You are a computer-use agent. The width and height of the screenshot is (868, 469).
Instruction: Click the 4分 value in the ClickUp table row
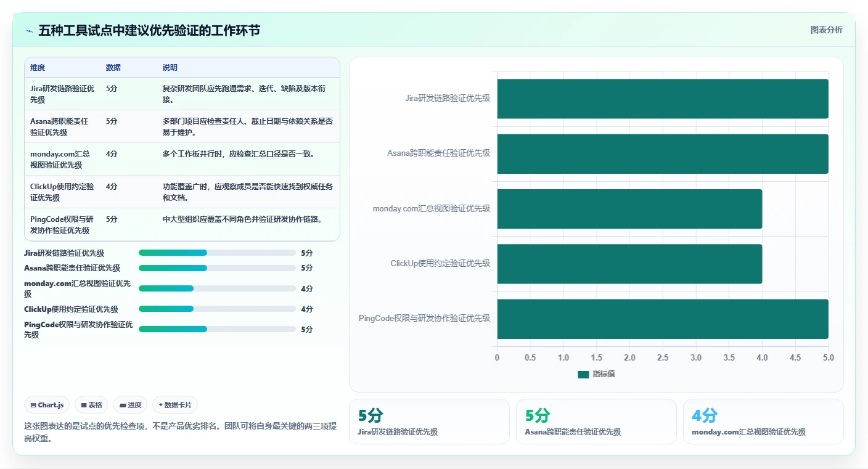point(112,187)
